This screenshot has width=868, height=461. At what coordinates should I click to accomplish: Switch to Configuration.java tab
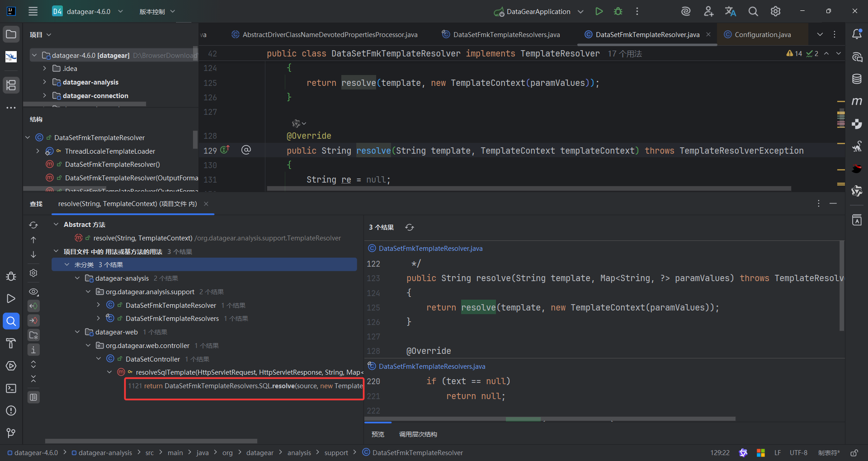coord(758,34)
